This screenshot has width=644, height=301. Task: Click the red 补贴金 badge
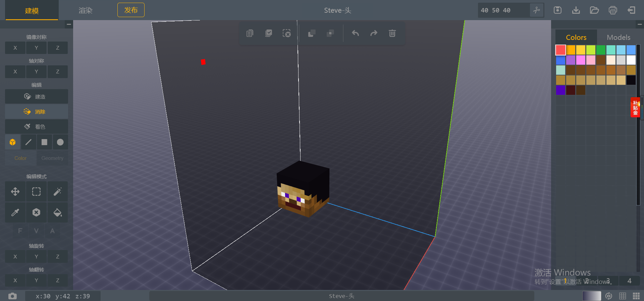[x=635, y=107]
